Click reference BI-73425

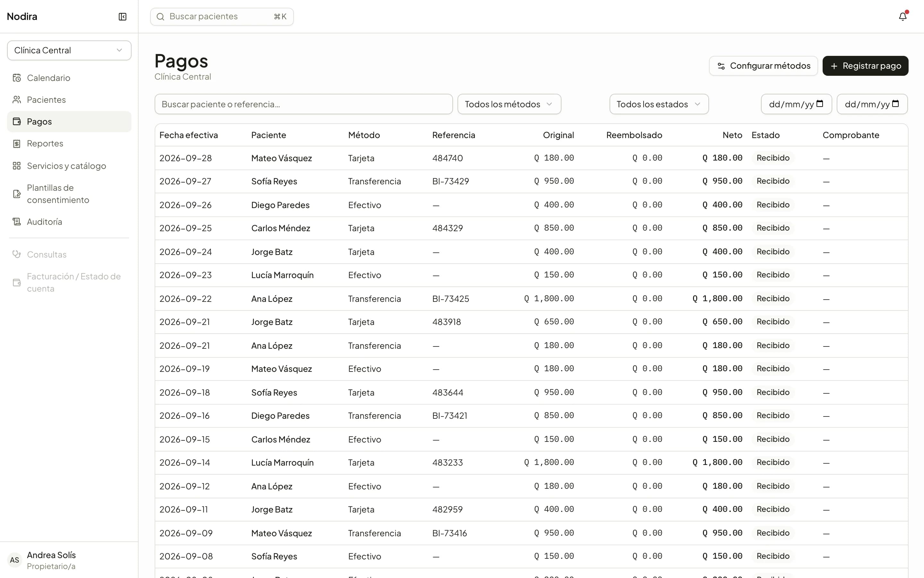pyautogui.click(x=450, y=299)
